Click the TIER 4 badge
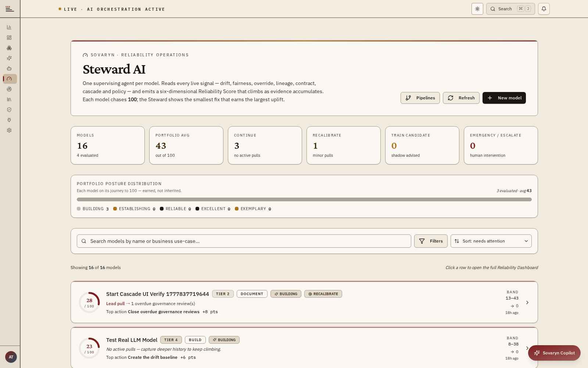This screenshot has width=588, height=368. (x=171, y=340)
